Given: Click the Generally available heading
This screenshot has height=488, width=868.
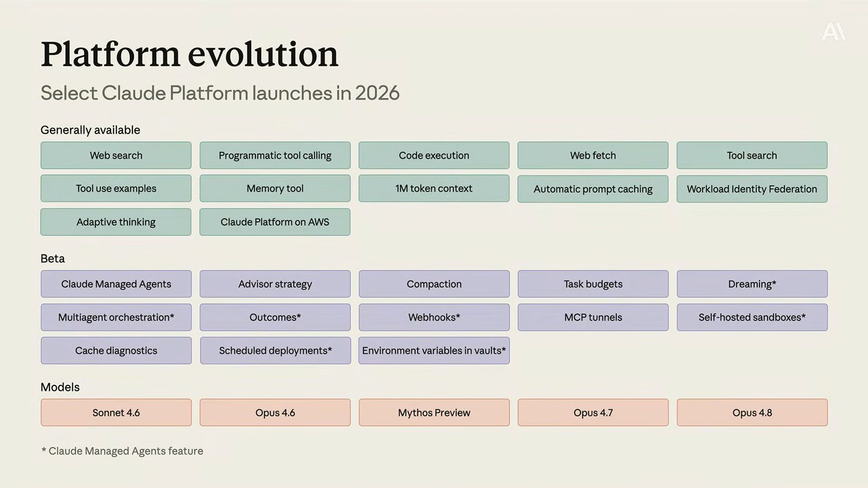Looking at the screenshot, I should click(x=91, y=130).
